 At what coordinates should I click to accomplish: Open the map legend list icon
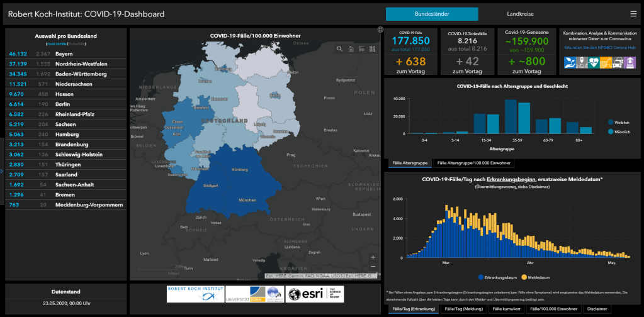pyautogui.click(x=361, y=49)
